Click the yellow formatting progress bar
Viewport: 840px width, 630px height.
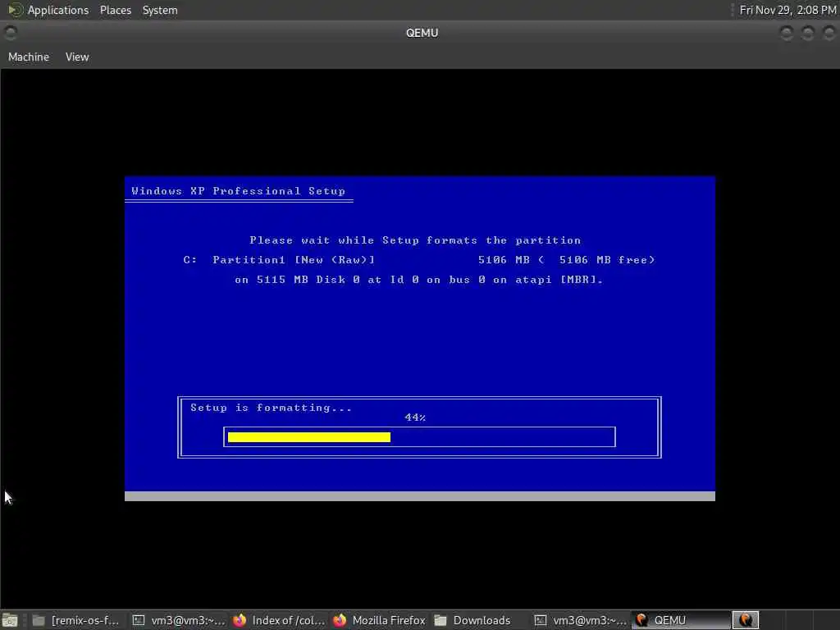309,437
